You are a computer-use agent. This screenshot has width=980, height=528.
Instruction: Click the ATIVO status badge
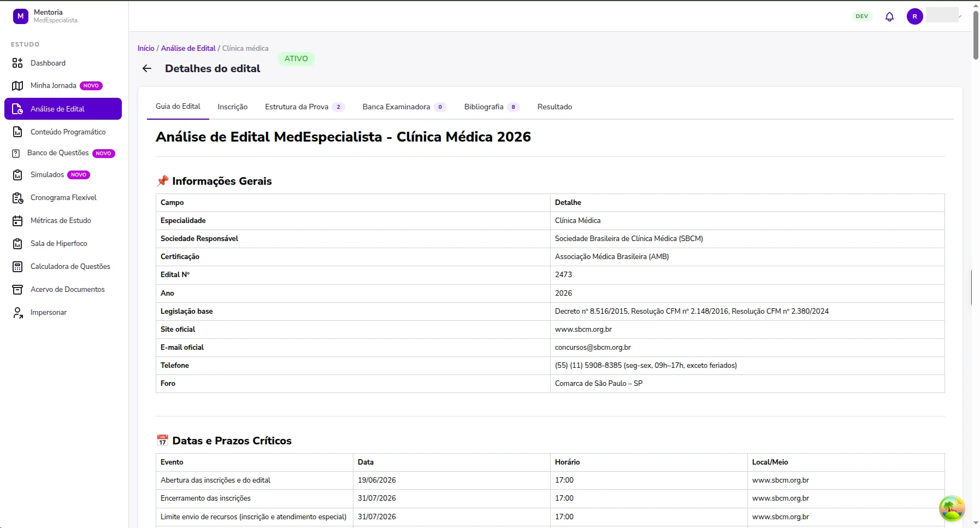296,58
